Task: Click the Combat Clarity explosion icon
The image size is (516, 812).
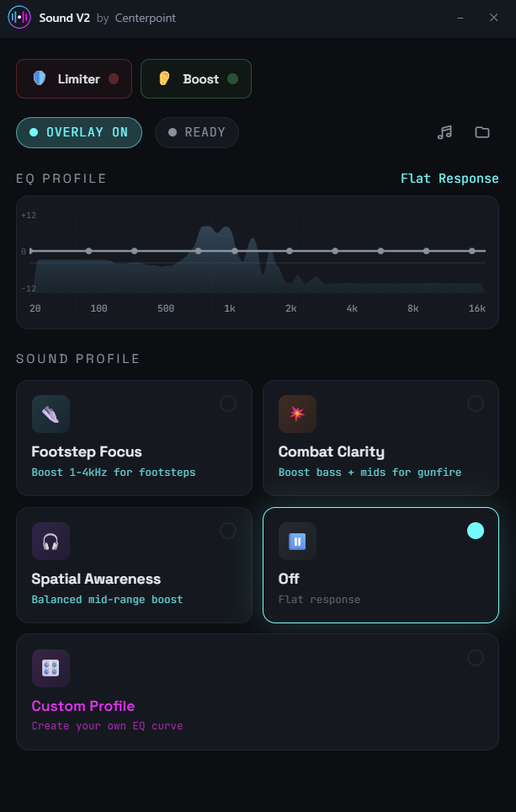Action: pyautogui.click(x=297, y=414)
